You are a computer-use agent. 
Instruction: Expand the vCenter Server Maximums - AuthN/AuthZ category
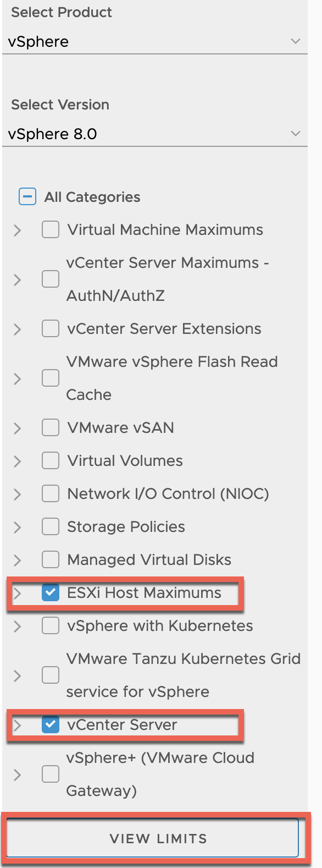[16, 279]
